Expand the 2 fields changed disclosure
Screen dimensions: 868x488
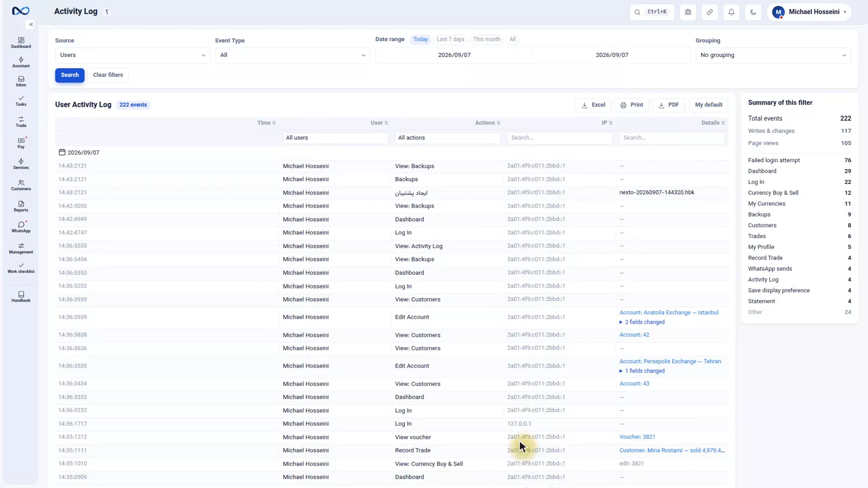pos(642,322)
